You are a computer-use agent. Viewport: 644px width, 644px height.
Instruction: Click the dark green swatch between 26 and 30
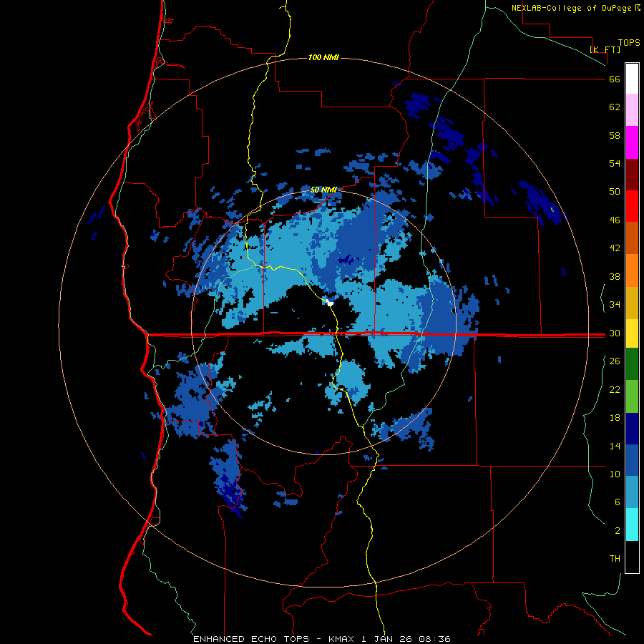coord(632,364)
